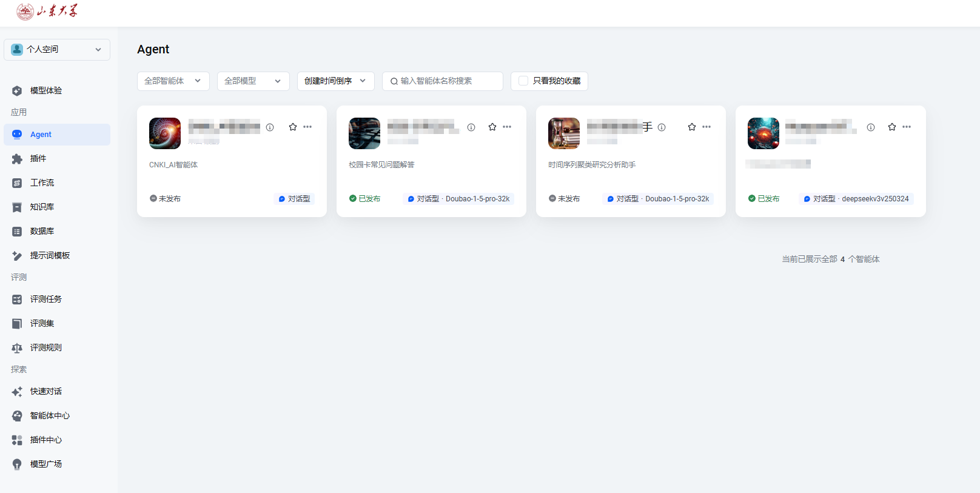Open more options on campus card agent
Image resolution: width=980 pixels, height=493 pixels.
pyautogui.click(x=507, y=127)
